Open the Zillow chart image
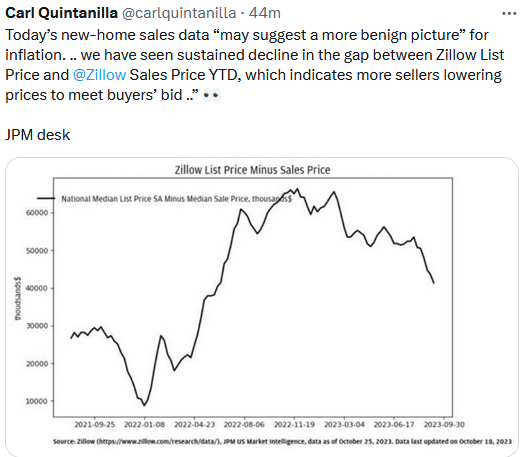Screen dimensions: 523x457 coord(262,307)
